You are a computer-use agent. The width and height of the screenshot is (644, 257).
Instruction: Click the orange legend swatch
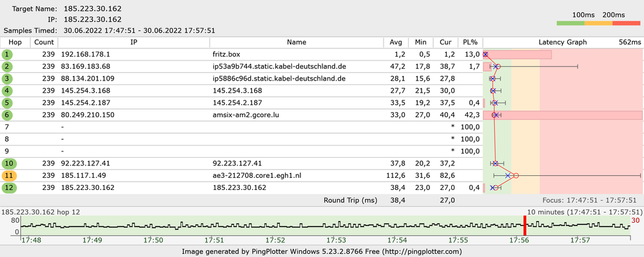(x=598, y=23)
